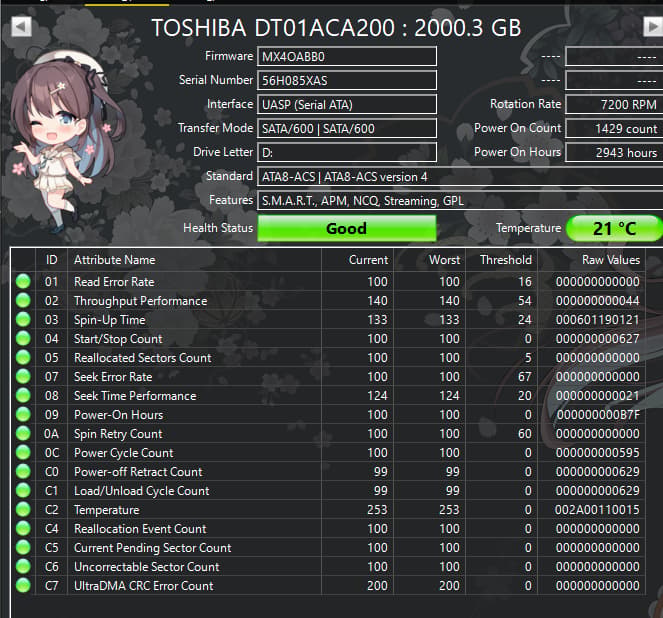Select the Serial Number field 56H085XAS
This screenshot has height=618, width=663.
click(x=347, y=80)
